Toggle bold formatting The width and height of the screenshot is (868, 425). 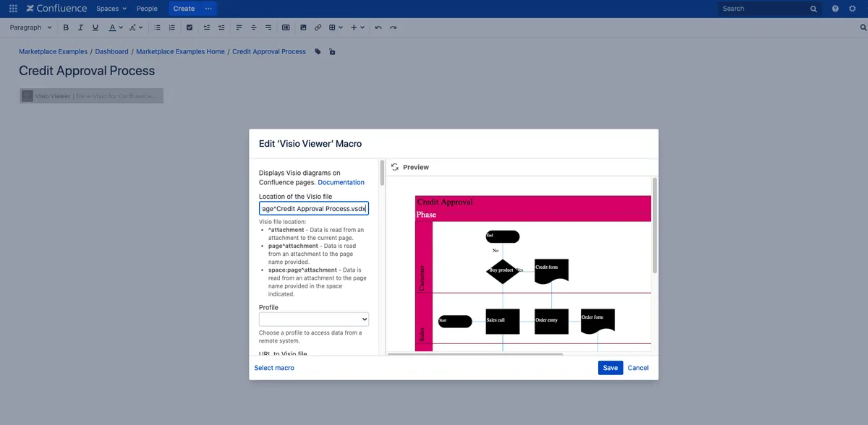point(66,27)
